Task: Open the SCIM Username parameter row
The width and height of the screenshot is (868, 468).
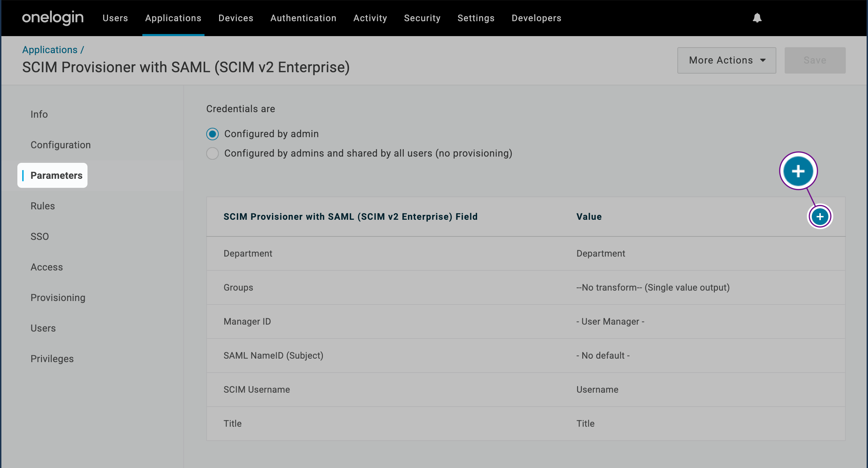Action: pos(526,390)
